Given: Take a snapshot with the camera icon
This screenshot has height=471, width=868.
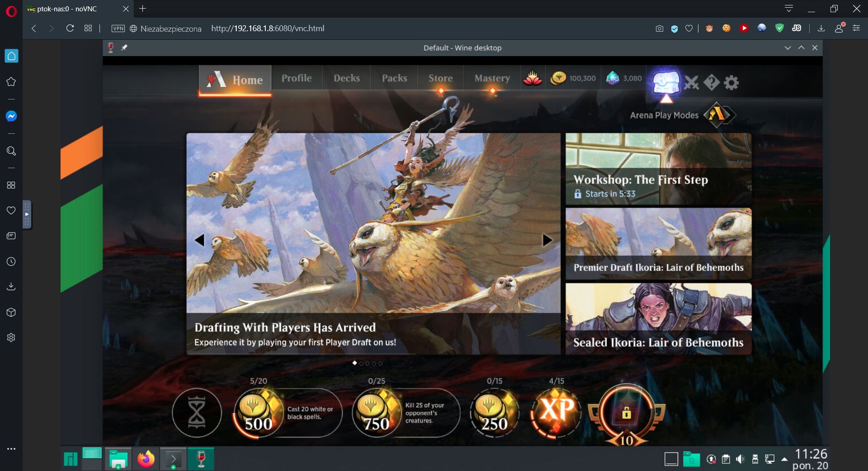Looking at the screenshot, I should coord(660,28).
